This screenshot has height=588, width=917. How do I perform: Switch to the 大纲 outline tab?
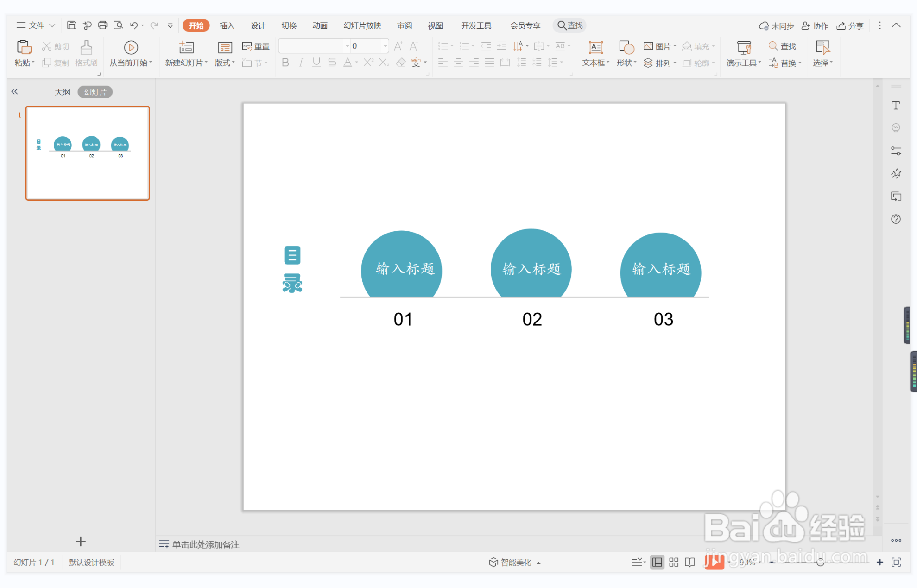[62, 92]
